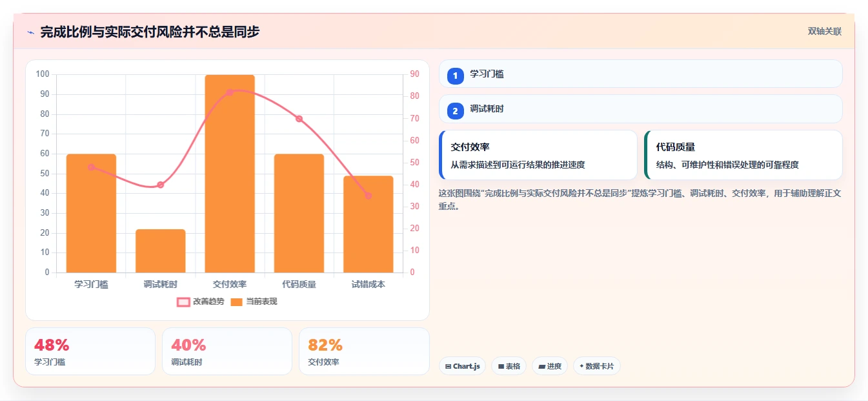Click the number 2 badge beside 调试耗时
Viewport: 868px width, 401px height.
[455, 111]
